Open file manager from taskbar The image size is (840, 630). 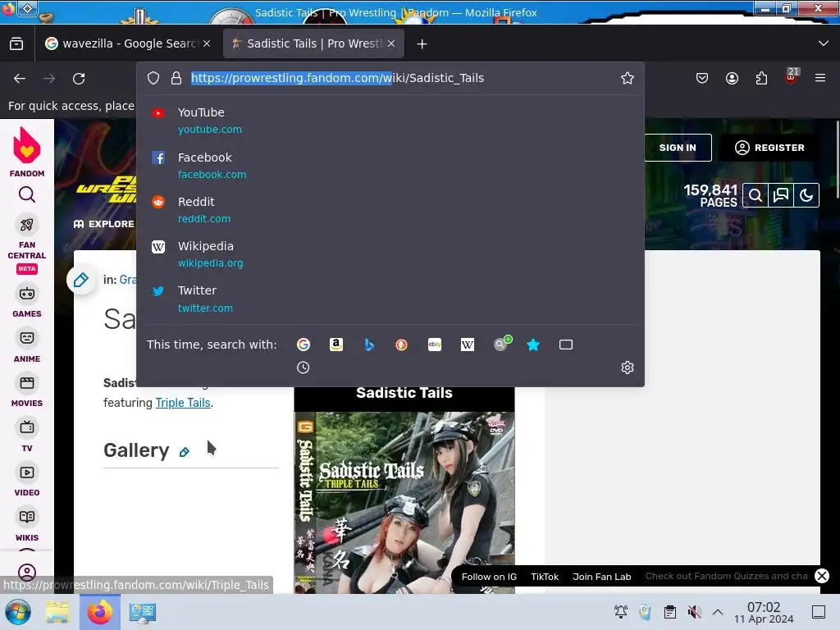click(x=57, y=612)
